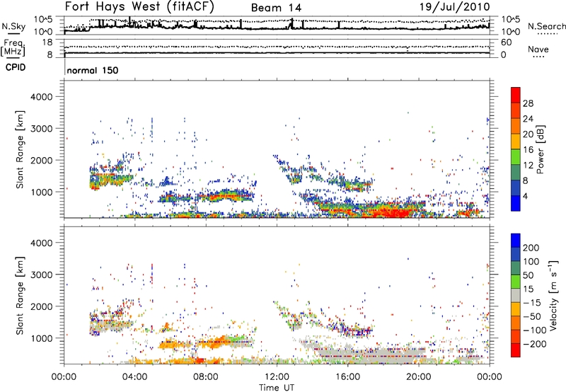Click the dotted line sample under Nave

point(539,57)
